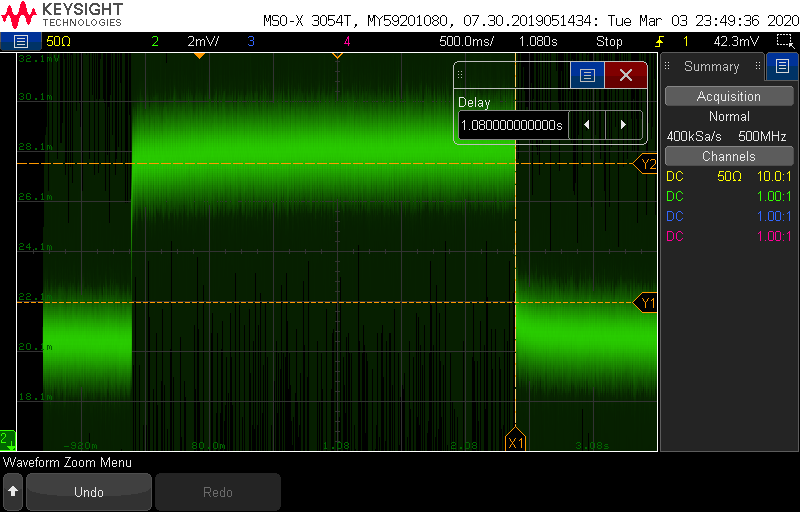Image resolution: width=800 pixels, height=512 pixels.
Task: Select the Summary sidebar tab
Action: [x=711, y=66]
